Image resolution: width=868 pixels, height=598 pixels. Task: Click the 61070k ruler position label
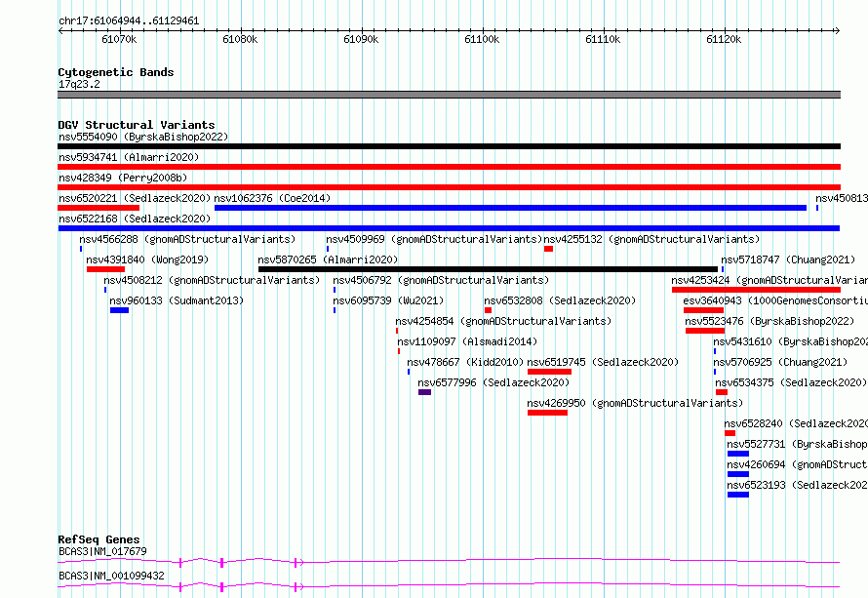(119, 39)
